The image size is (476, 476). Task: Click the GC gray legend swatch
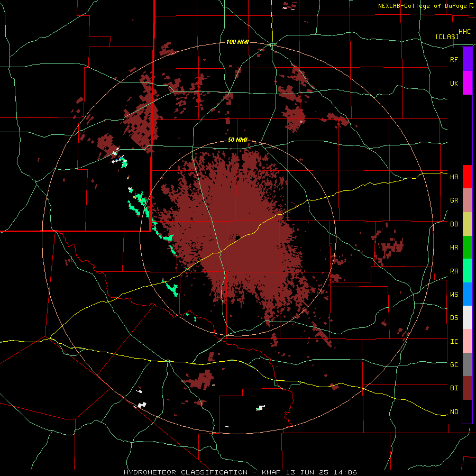tap(467, 364)
